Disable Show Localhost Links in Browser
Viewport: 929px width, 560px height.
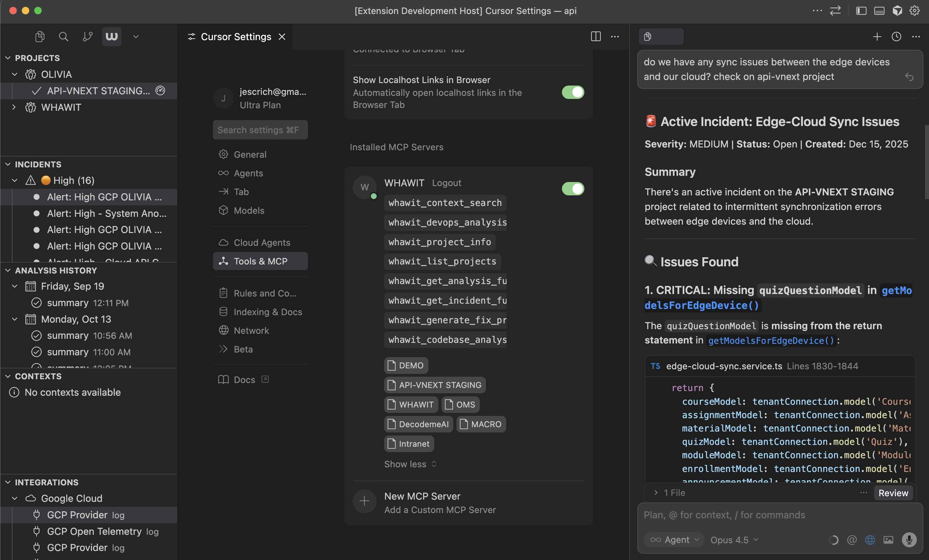click(572, 92)
